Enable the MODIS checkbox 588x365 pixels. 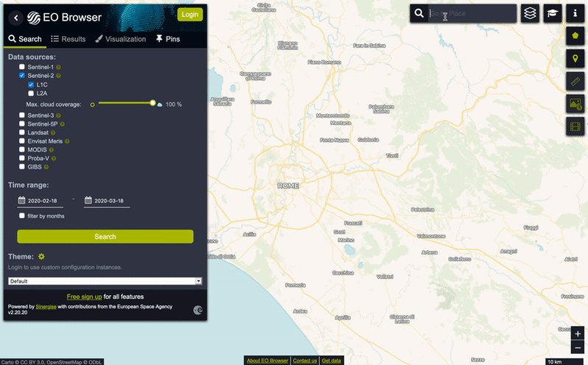[22, 149]
